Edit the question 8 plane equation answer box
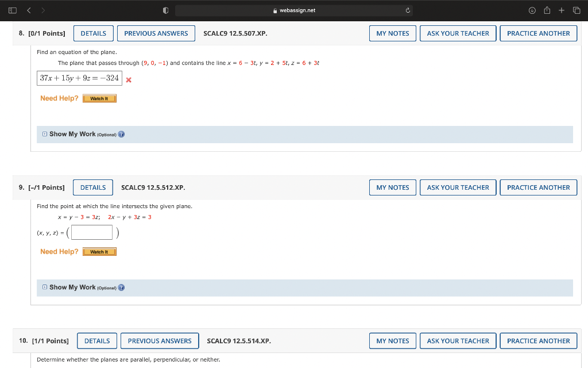The height and width of the screenshot is (368, 588). tap(79, 78)
